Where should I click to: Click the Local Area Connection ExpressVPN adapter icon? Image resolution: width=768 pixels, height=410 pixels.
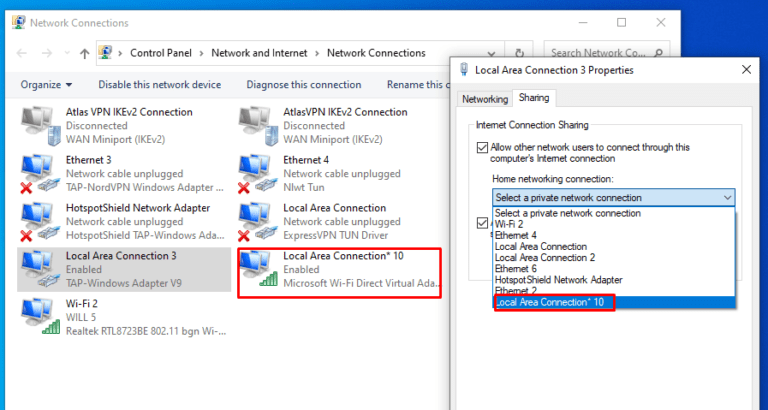tap(258, 221)
